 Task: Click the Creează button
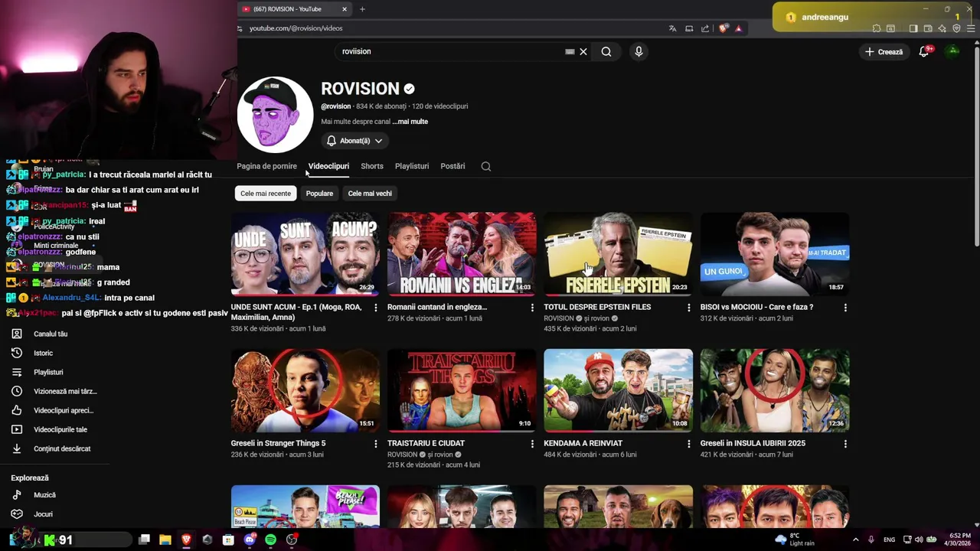[884, 51]
